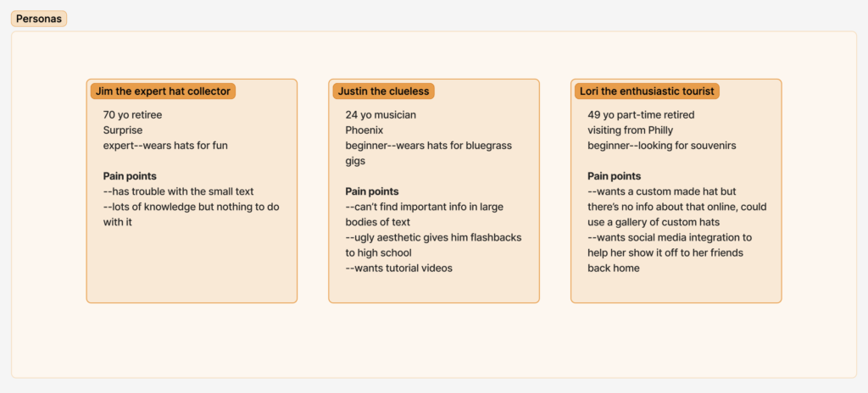Click the ugly aesthetic pain point text
This screenshot has width=868, height=393.
point(433,238)
